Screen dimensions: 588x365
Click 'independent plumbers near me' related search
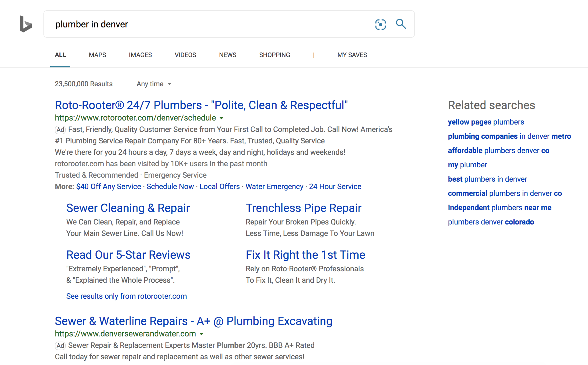pos(500,208)
